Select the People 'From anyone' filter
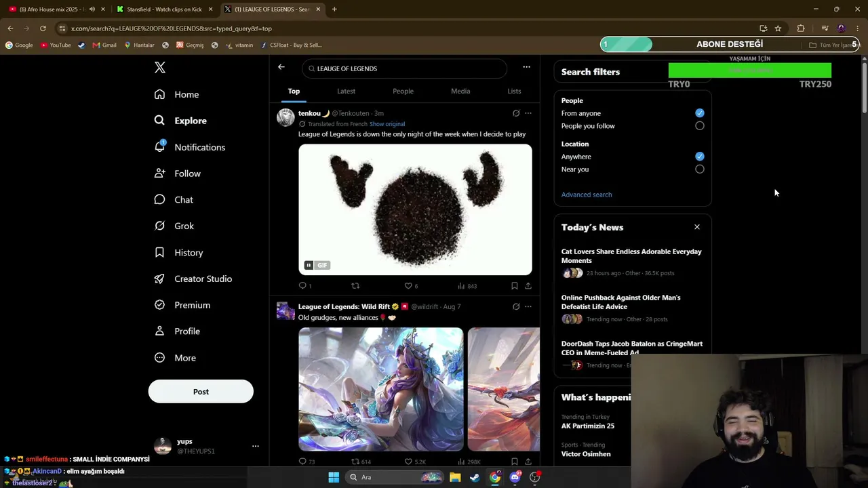Screen dimensions: 868x488 click(x=700, y=113)
